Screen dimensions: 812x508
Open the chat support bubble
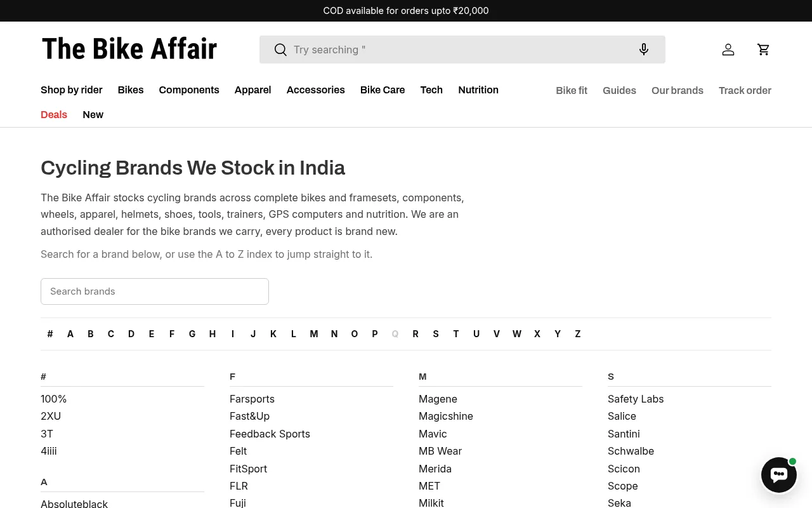[779, 474]
